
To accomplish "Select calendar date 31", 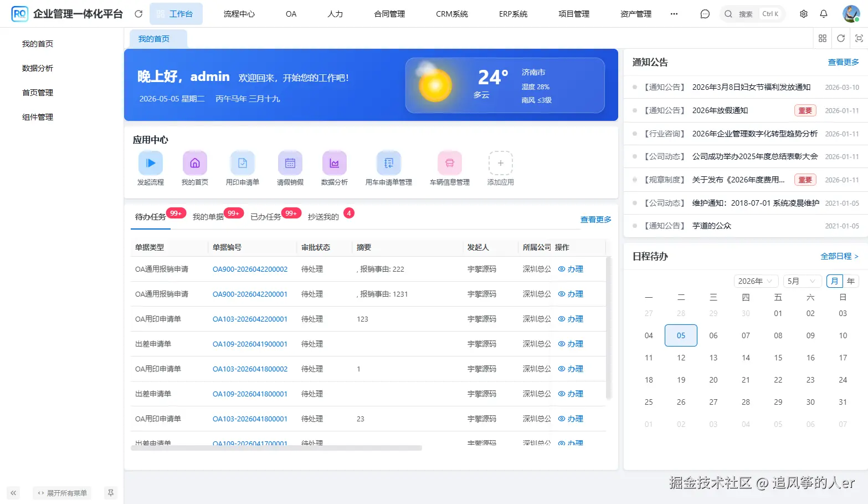I will click(843, 402).
